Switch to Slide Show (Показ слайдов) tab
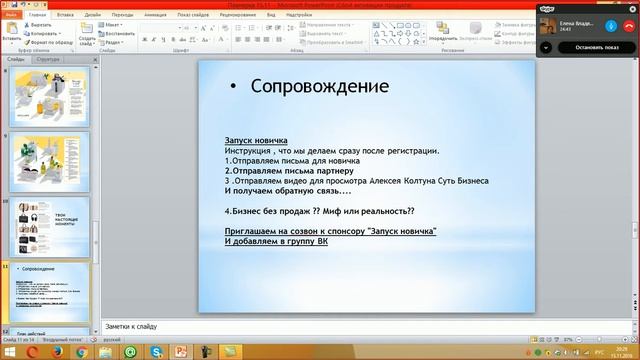The height and width of the screenshot is (360, 640). pyautogui.click(x=193, y=15)
